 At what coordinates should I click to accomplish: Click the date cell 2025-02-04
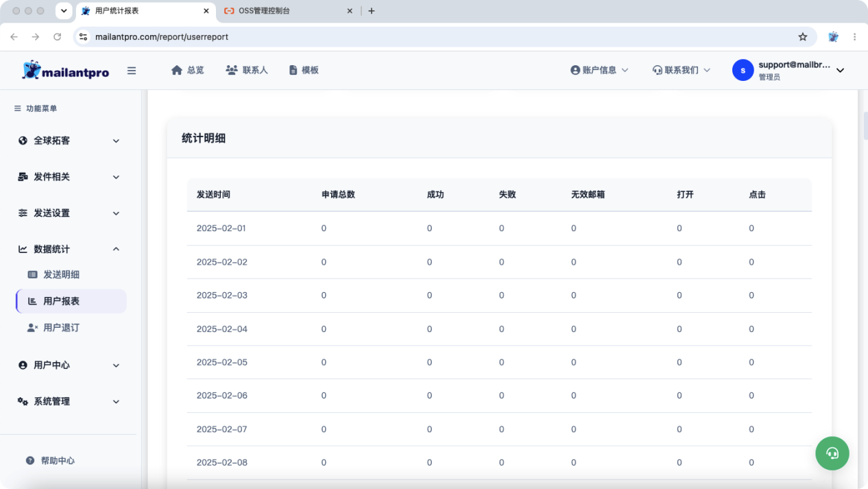tap(221, 329)
